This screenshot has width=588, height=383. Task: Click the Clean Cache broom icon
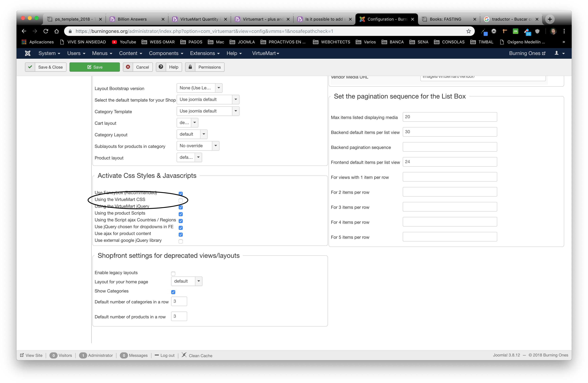(184, 355)
